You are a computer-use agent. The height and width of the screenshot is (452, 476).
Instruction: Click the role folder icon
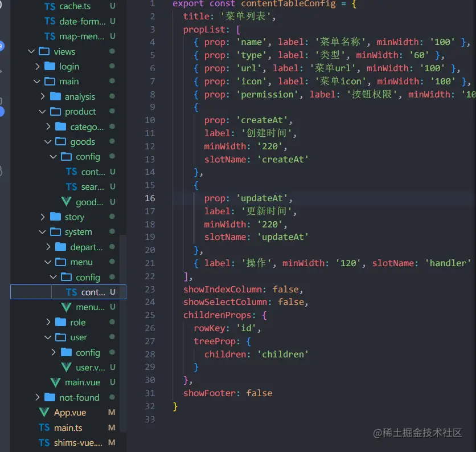[x=61, y=322]
